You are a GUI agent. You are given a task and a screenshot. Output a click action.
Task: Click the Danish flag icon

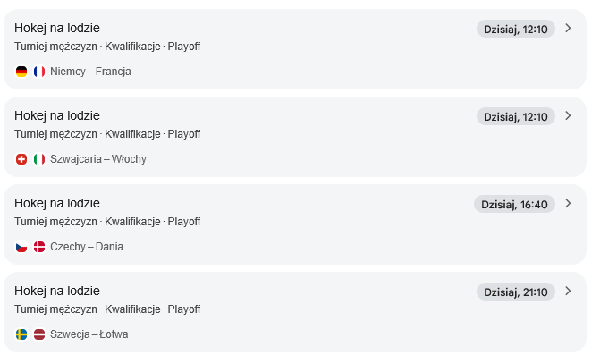pos(39,247)
